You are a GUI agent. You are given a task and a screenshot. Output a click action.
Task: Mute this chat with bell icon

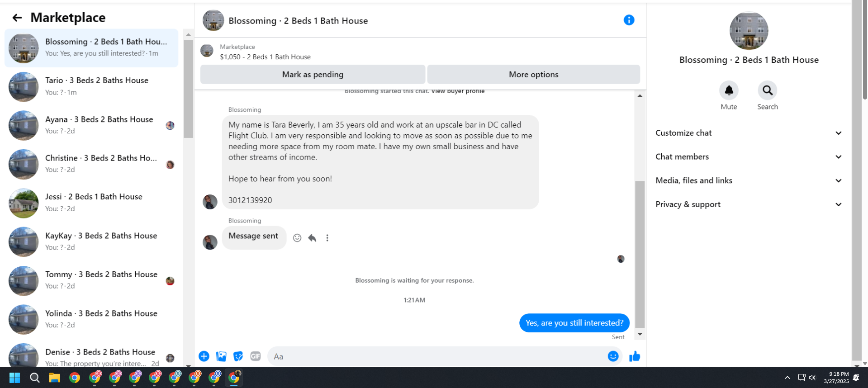(x=729, y=90)
